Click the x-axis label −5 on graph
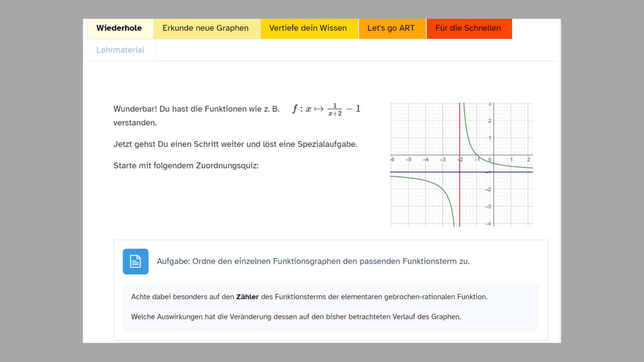This screenshot has height=362, width=644. tap(409, 160)
